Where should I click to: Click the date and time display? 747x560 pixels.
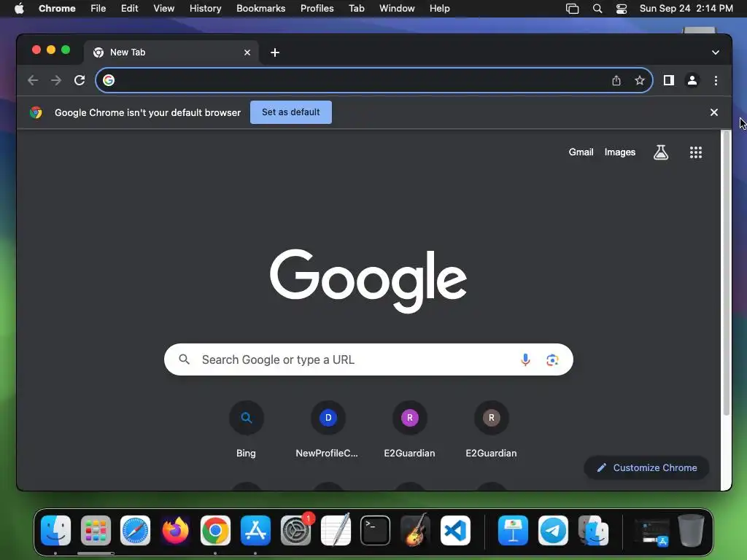point(686,9)
